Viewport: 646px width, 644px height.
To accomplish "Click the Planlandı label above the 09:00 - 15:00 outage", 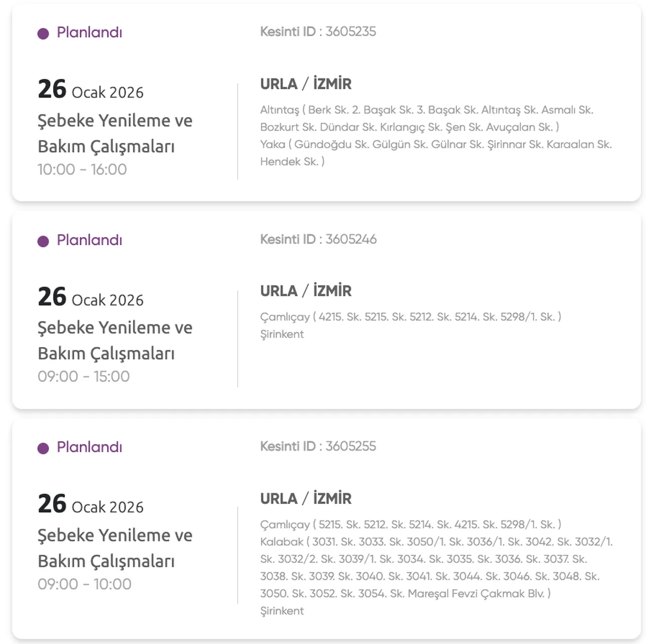I will click(89, 241).
